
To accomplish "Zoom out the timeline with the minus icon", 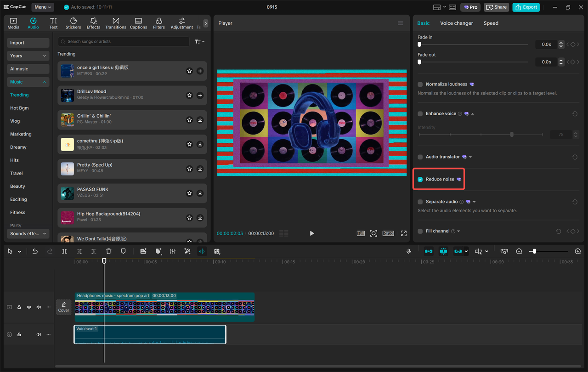I will click(x=519, y=251).
